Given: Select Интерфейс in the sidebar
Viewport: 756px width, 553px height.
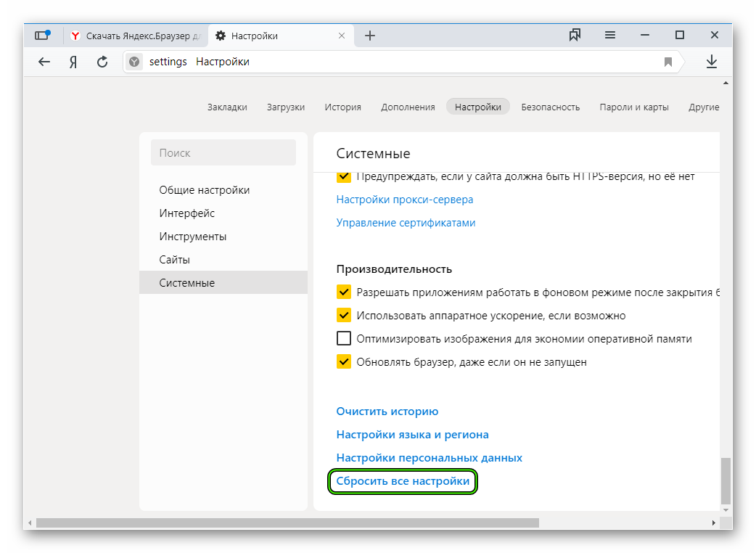Looking at the screenshot, I should (x=187, y=213).
